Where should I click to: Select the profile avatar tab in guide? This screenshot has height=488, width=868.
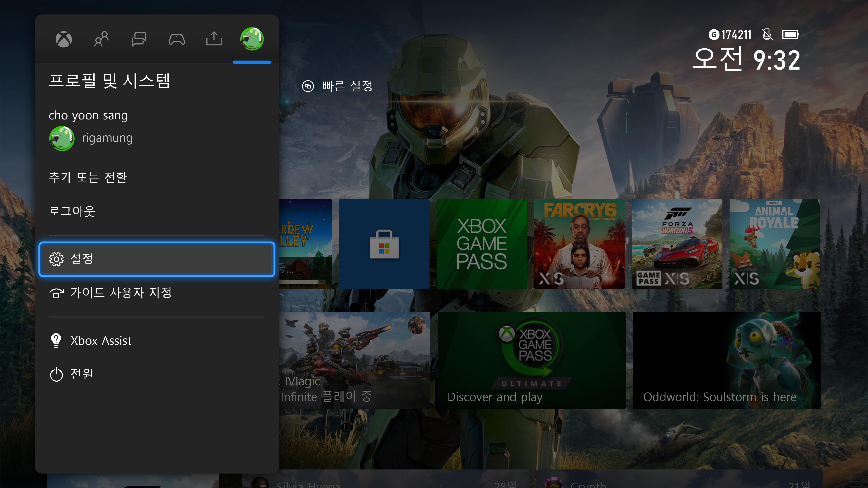click(x=252, y=39)
